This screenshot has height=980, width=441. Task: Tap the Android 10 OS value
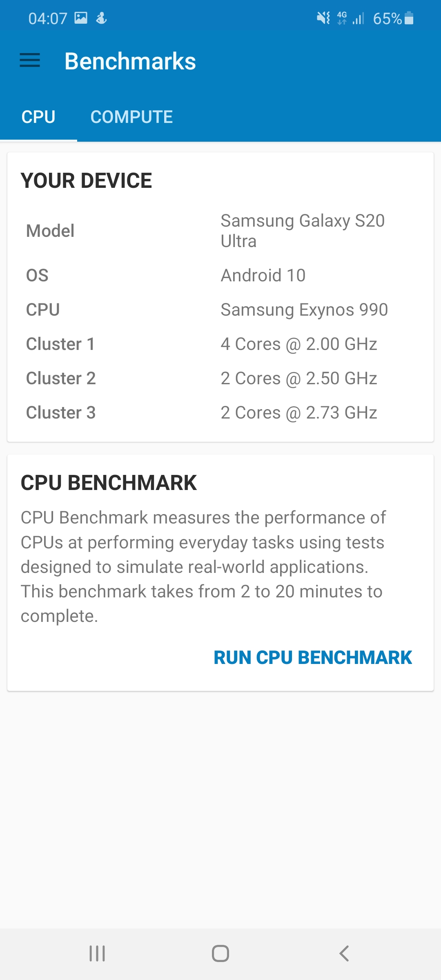coord(263,275)
